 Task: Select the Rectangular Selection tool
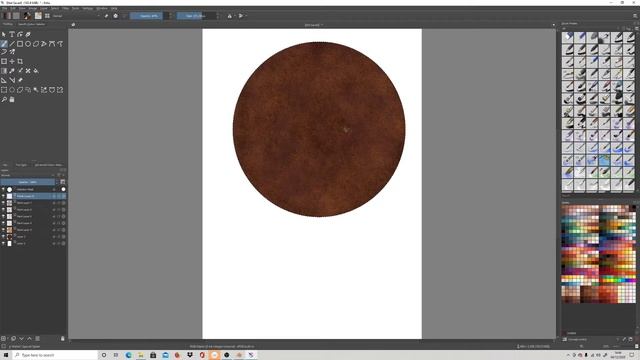(4, 90)
